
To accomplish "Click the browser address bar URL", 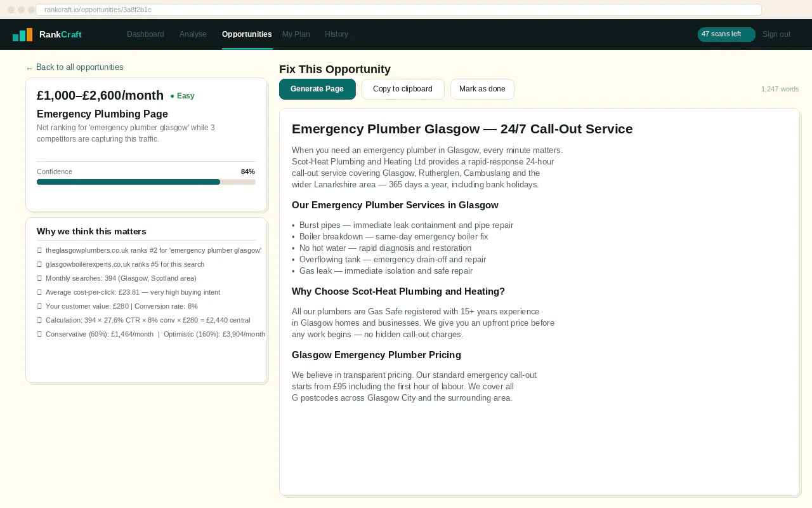I will click(98, 10).
